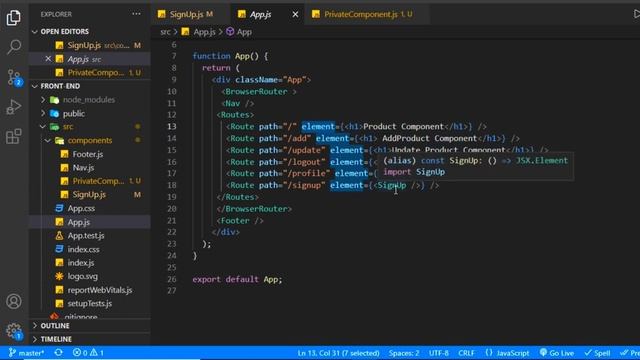Switch to the PrivateComponent.js tab
The image size is (640, 360).
point(367,14)
